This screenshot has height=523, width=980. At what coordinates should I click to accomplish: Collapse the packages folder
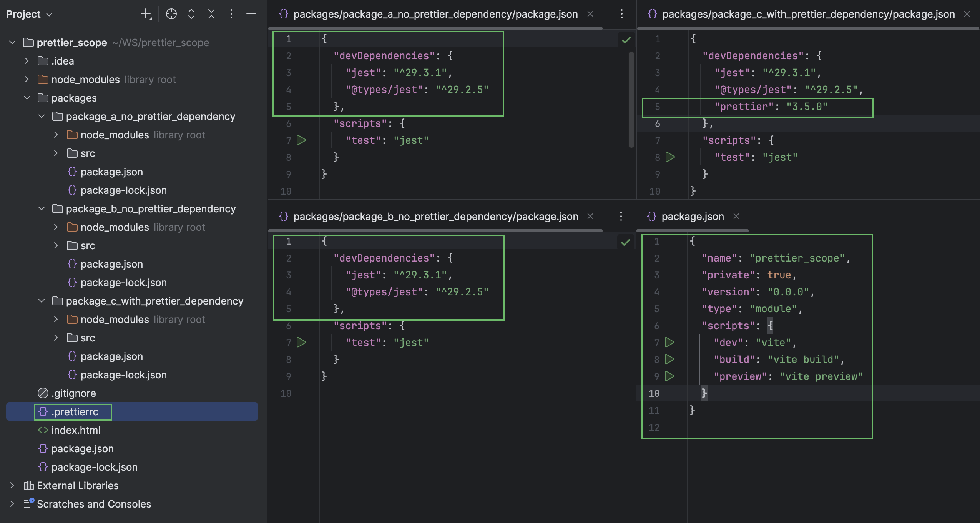(x=27, y=98)
